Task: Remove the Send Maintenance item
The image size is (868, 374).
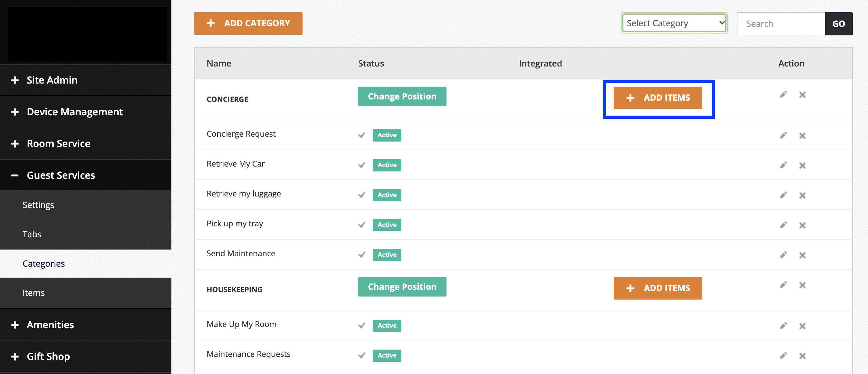Action: 802,255
